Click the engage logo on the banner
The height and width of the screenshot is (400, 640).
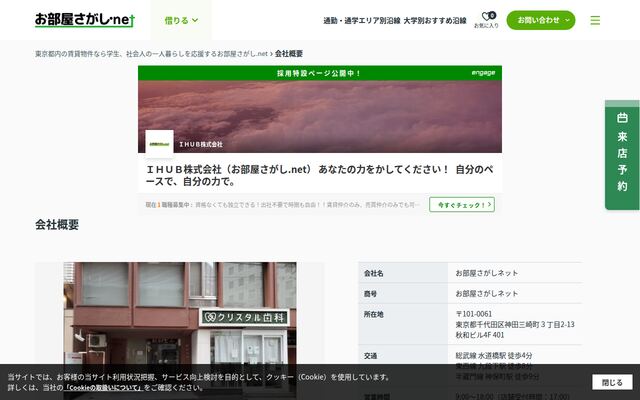point(483,73)
